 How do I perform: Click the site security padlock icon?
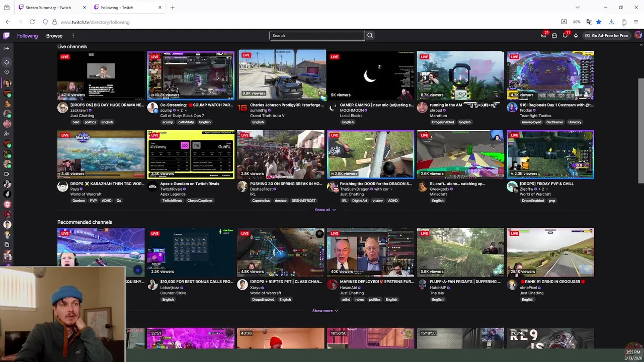[x=54, y=22]
